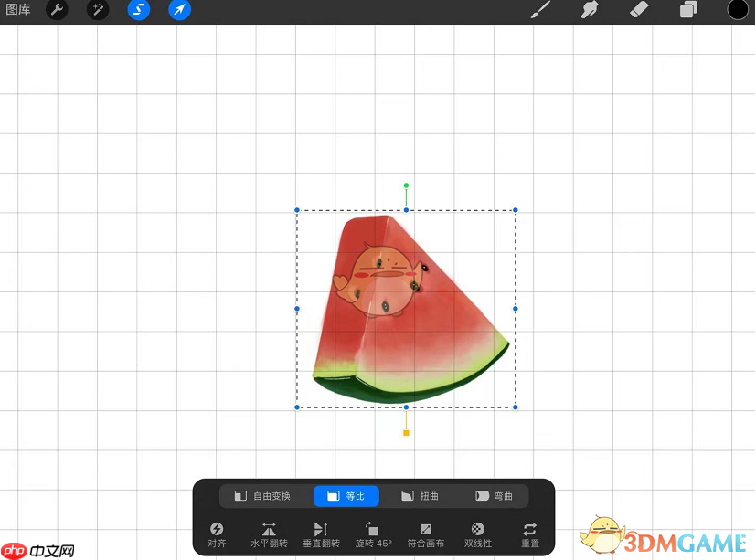This screenshot has width=756, height=560.
Task: Expand the 弯曲 warp mode
Action: [x=495, y=496]
